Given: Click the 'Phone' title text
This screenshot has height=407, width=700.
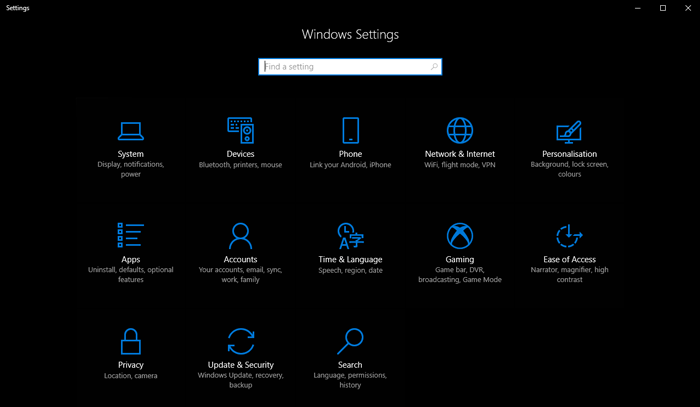Looking at the screenshot, I should 350,154.
